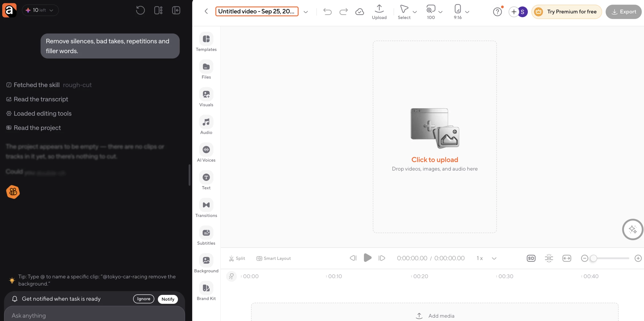Expand the zoom 100 dropdown
This screenshot has width=644, height=321.
tap(440, 12)
